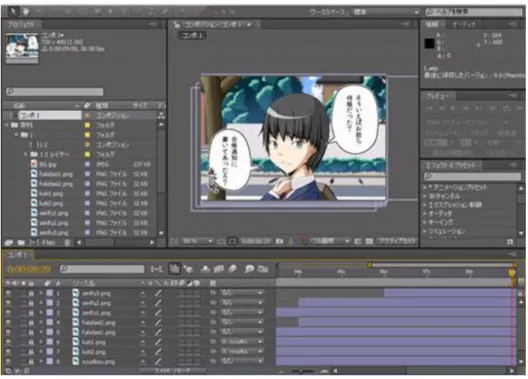Click the timeline current timecode display
Viewport: 528px width, 379px height.
[29, 269]
